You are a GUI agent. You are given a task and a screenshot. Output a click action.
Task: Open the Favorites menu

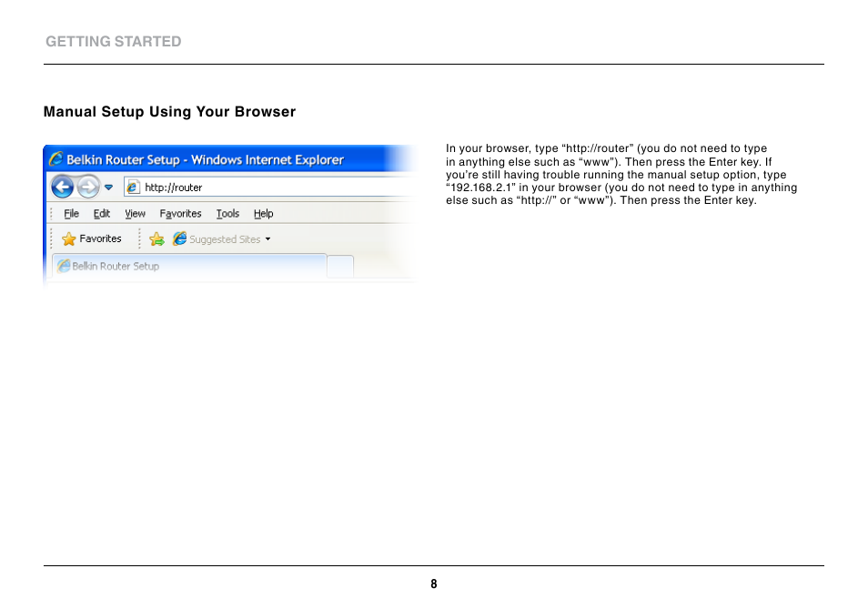pyautogui.click(x=180, y=214)
